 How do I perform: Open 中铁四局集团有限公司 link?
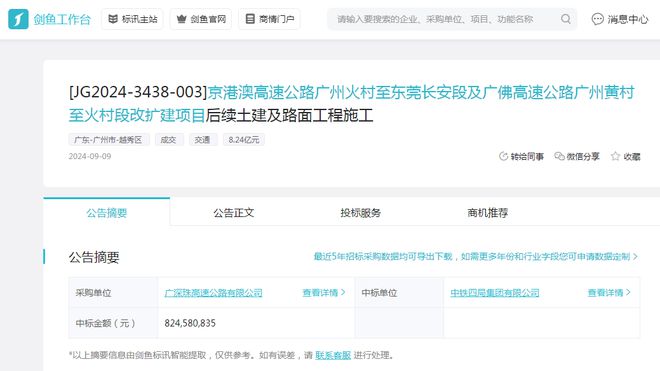click(495, 293)
